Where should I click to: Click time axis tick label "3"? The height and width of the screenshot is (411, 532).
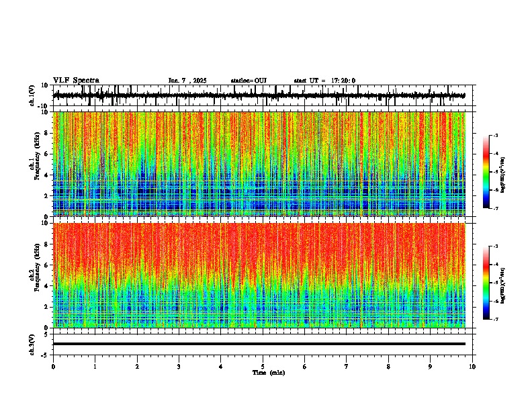coord(179,367)
